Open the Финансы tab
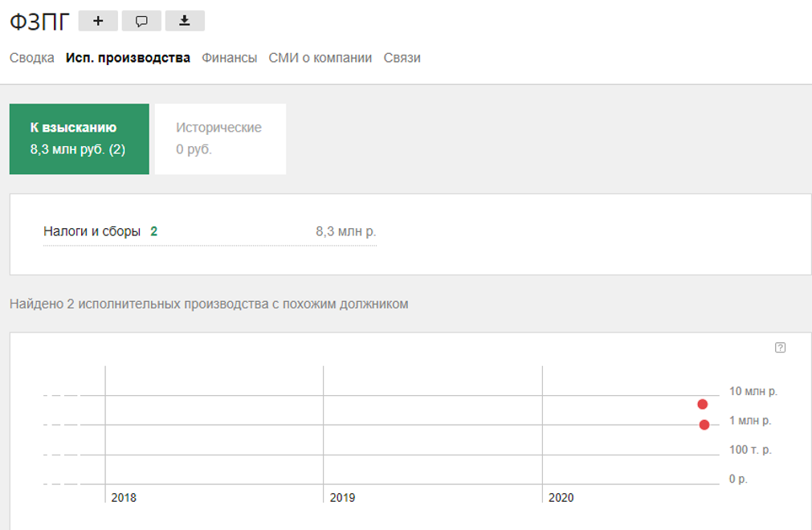 click(x=230, y=58)
